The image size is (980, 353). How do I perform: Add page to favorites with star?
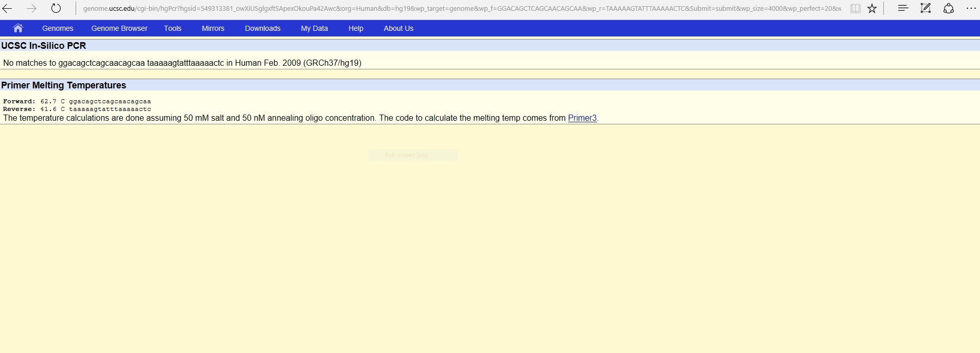coord(872,8)
